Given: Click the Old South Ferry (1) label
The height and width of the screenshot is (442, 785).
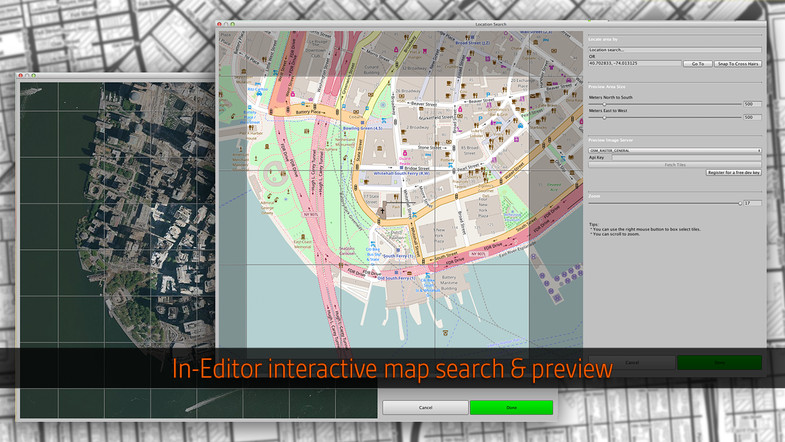Looking at the screenshot, I should tap(396, 278).
